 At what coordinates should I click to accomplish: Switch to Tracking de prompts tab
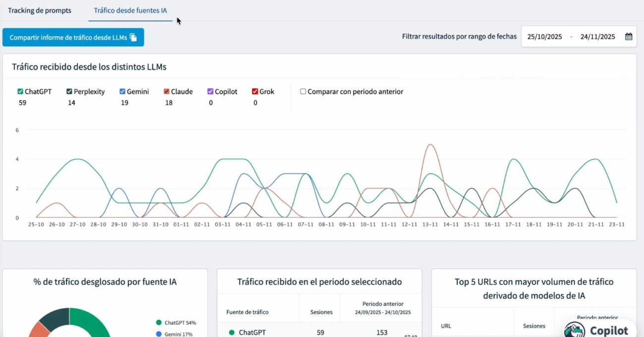(40, 10)
